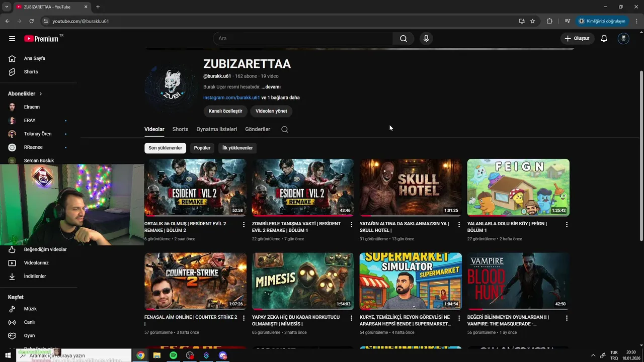This screenshot has width=644, height=362.
Task: Open the YouTube hamburger guide menu
Action: [12, 39]
